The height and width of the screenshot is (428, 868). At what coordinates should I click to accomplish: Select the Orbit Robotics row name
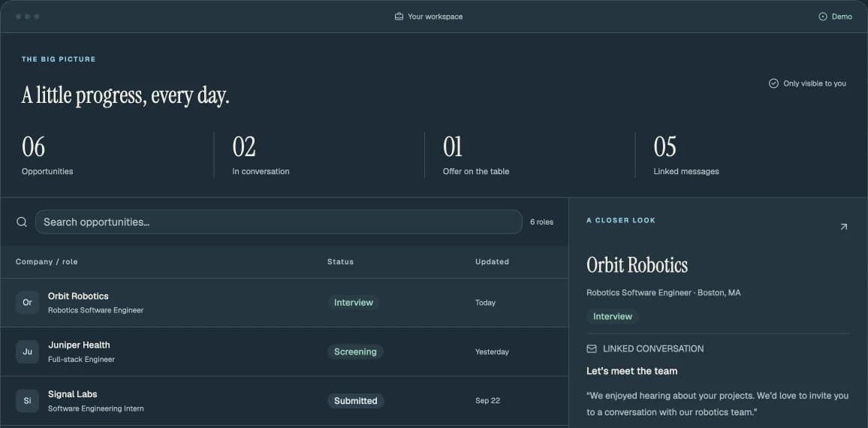tap(78, 297)
